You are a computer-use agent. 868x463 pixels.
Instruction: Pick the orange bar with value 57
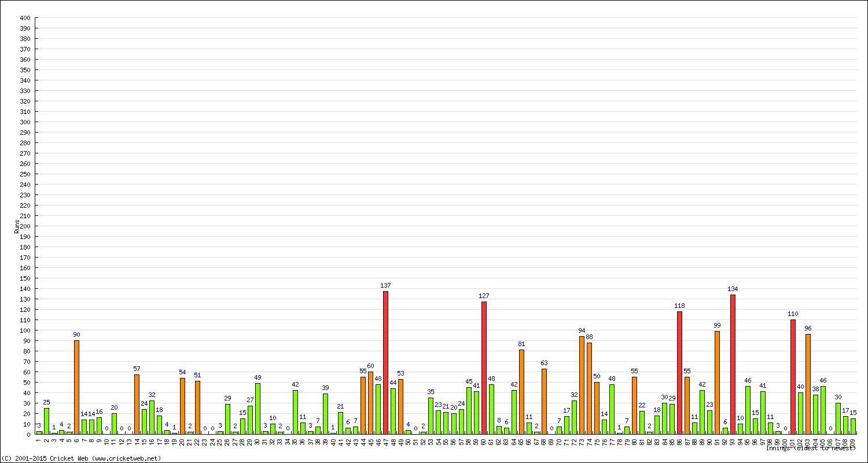(x=137, y=404)
